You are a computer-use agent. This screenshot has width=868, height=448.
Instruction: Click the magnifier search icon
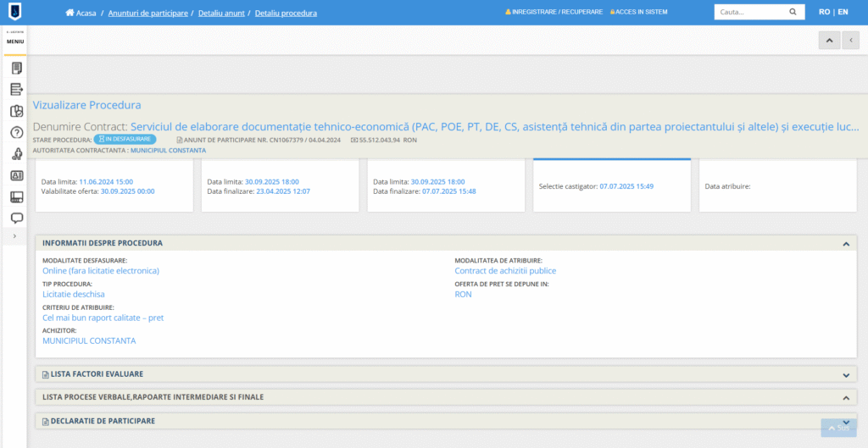793,13
